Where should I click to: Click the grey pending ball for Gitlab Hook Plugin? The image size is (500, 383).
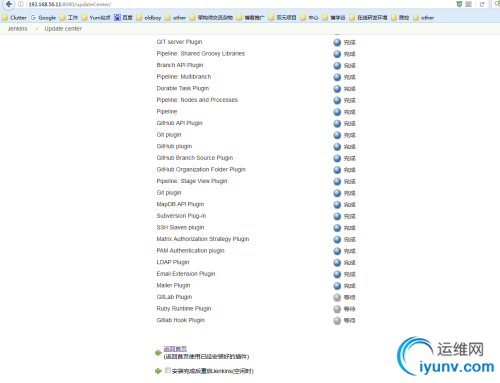337,320
